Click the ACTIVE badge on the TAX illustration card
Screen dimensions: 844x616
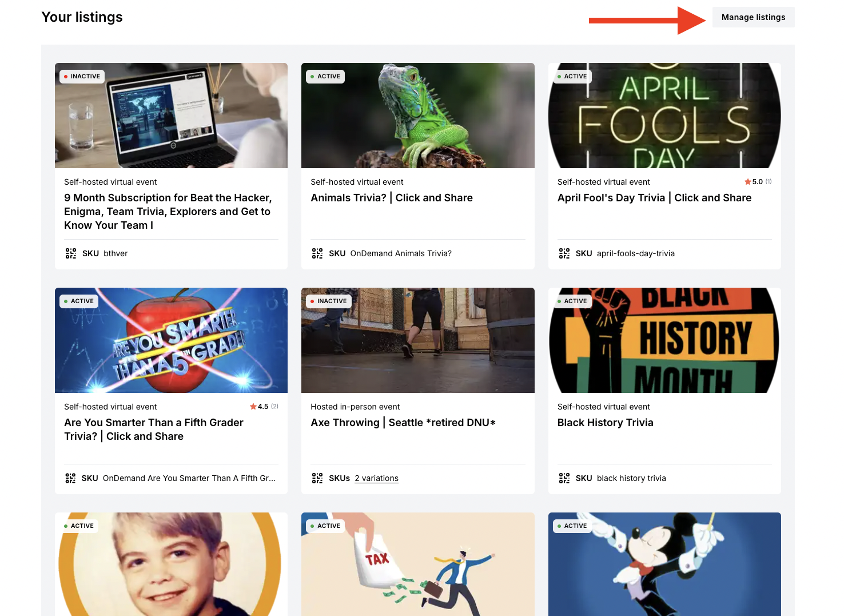(325, 526)
